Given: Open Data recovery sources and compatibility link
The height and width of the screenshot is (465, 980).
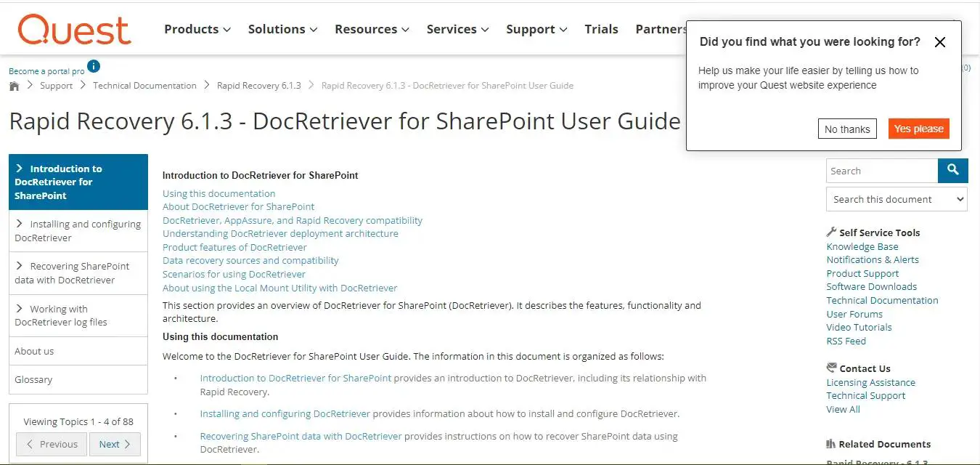Looking at the screenshot, I should 250,260.
